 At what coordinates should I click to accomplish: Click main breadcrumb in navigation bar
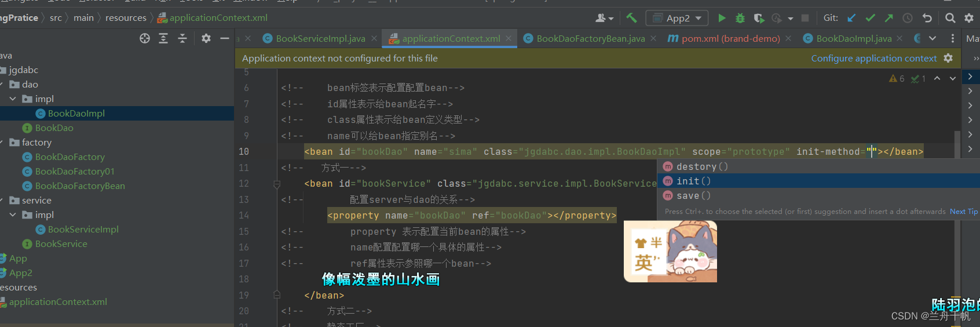point(83,18)
